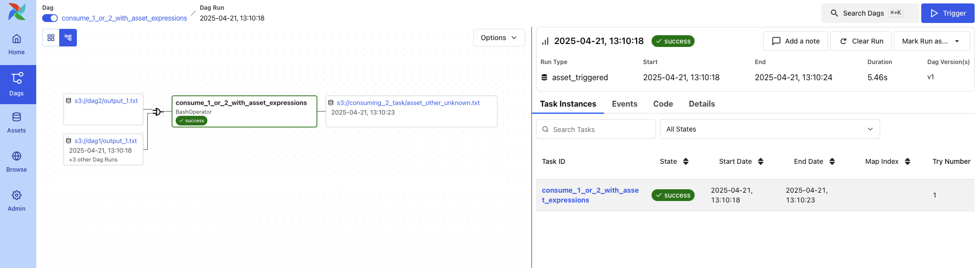
Task: Open the Mark Run as dropdown
Action: (931, 41)
